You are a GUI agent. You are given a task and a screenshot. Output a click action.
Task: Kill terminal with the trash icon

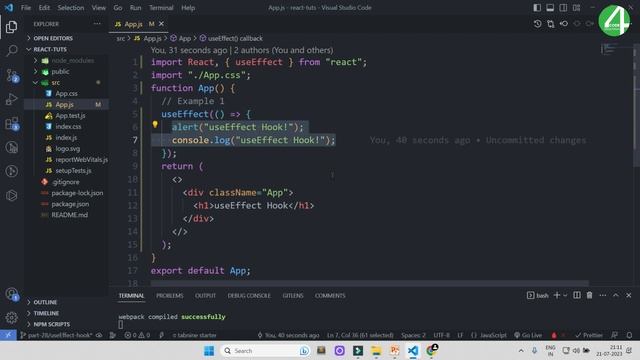coord(589,295)
